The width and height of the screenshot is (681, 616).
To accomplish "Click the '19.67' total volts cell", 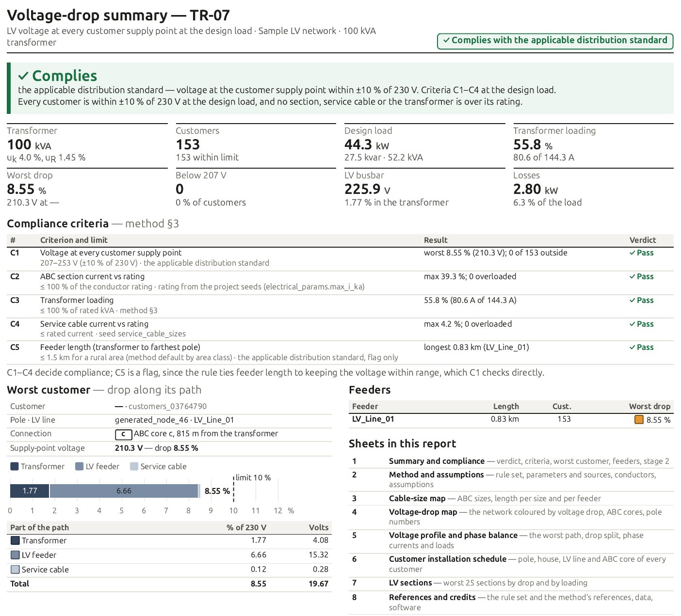I will pos(319,584).
